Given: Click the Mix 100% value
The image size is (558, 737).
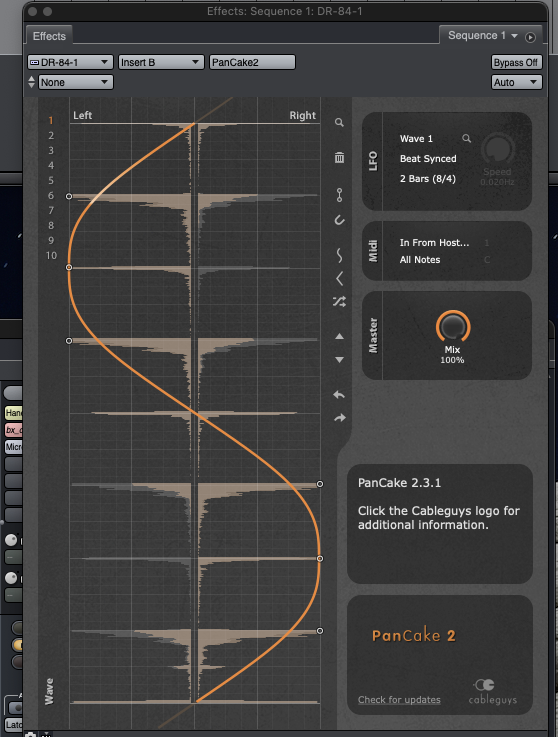Looking at the screenshot, I should click(x=452, y=360).
